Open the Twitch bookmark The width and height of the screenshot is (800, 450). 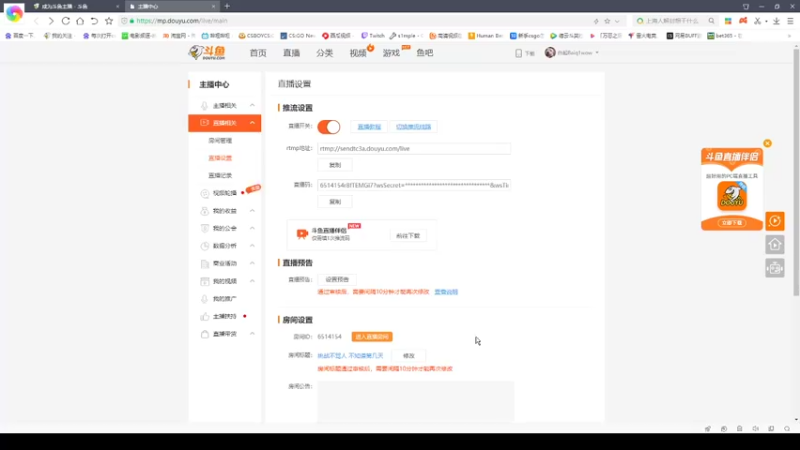pyautogui.click(x=373, y=36)
